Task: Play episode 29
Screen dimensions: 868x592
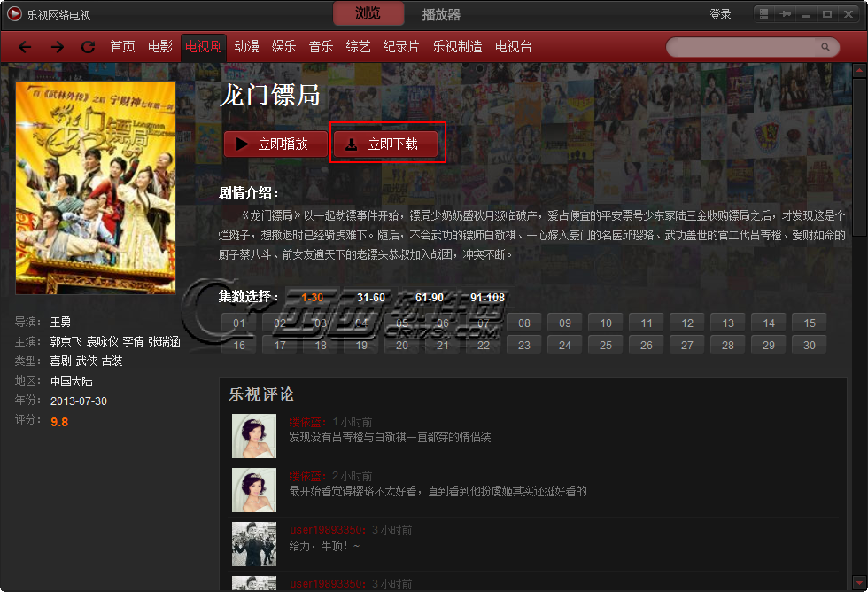Action: pos(769,345)
